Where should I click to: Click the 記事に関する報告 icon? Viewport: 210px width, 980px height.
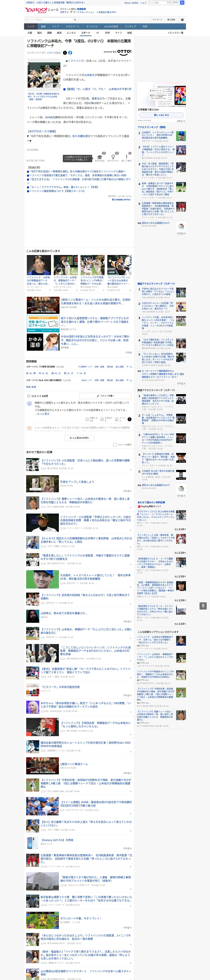[28, 161]
